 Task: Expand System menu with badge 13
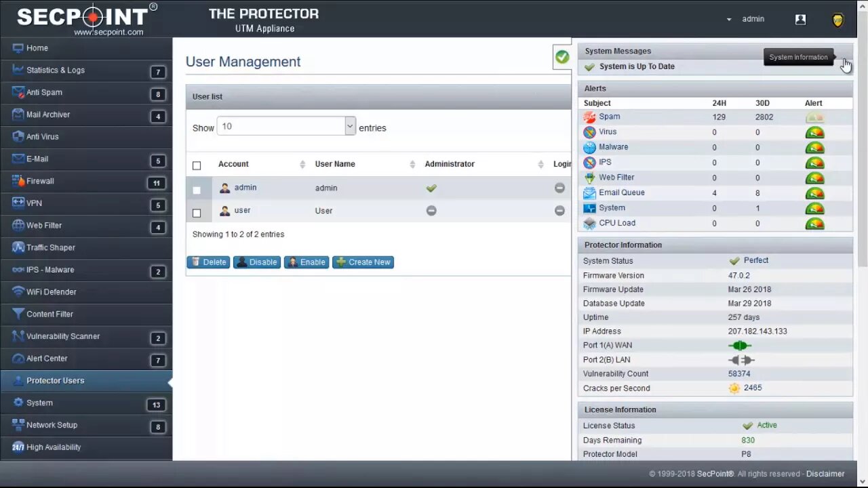(86, 403)
